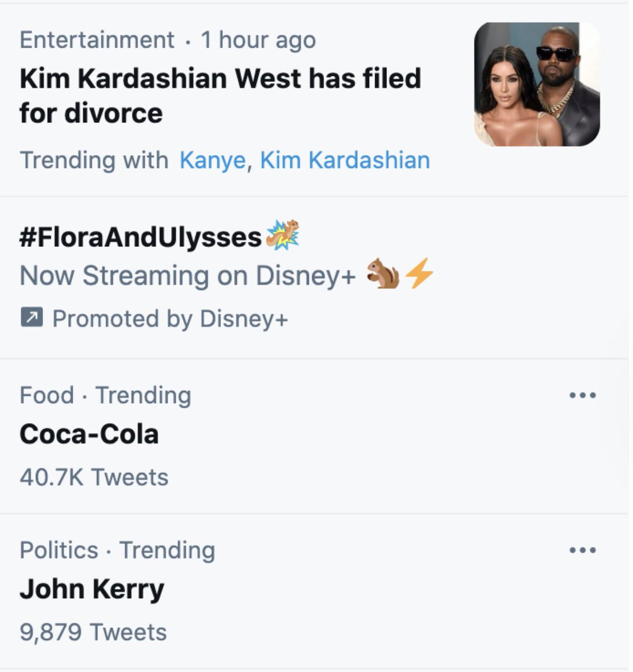The height and width of the screenshot is (672, 633).
Task: Open the Kanye trending link
Action: (x=212, y=160)
